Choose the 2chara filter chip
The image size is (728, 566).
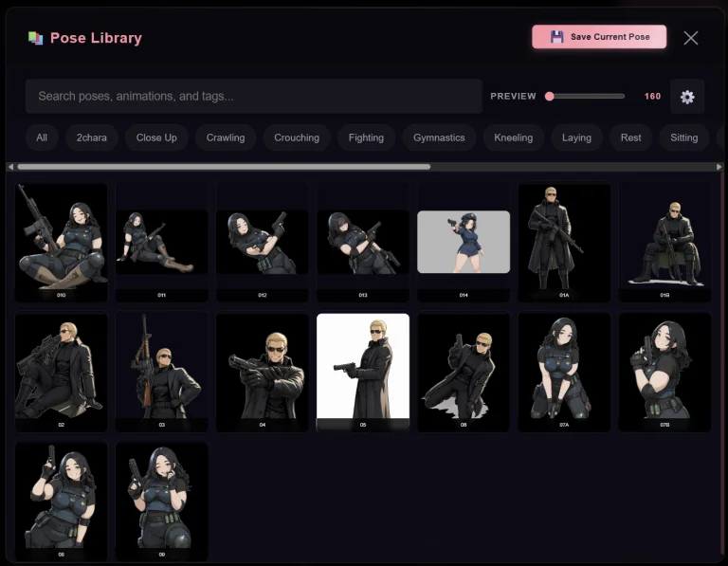click(x=91, y=137)
